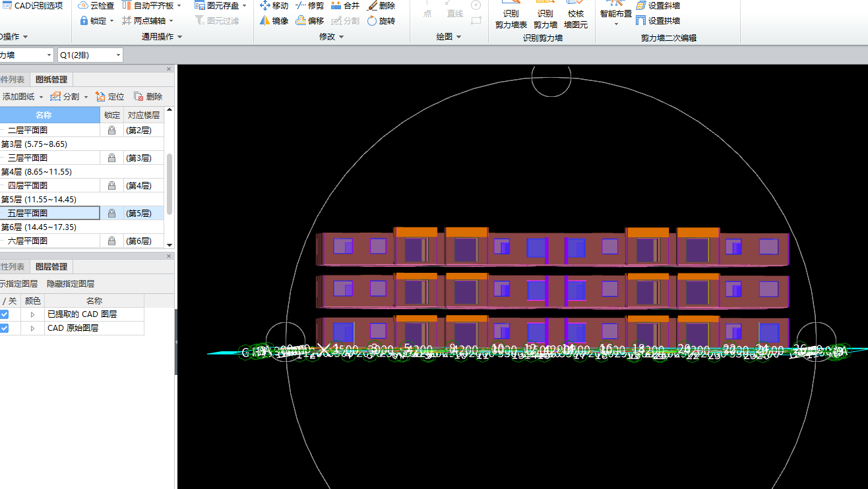The image size is (868, 489).
Task: Uncheck 已提取的 CAD 图层 visibility
Action: pyautogui.click(x=5, y=314)
